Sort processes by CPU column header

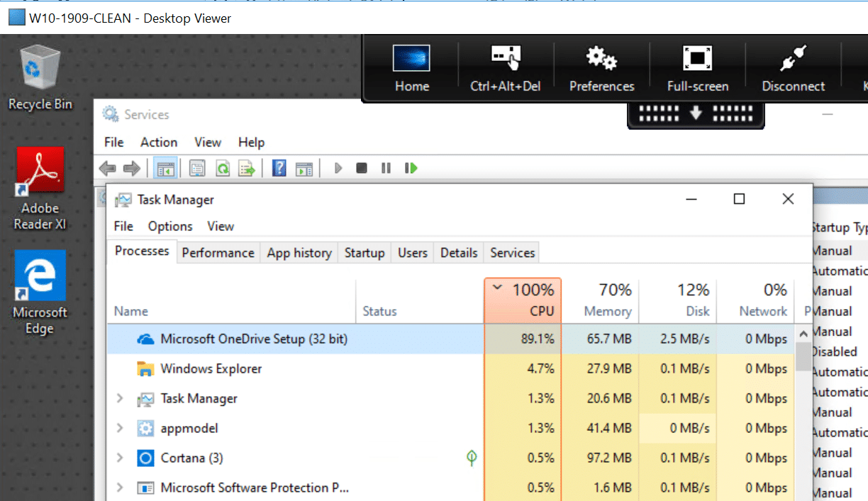pyautogui.click(x=523, y=300)
